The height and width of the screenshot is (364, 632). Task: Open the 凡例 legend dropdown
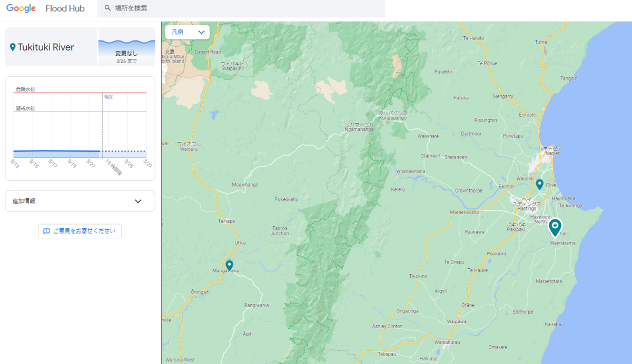[187, 32]
